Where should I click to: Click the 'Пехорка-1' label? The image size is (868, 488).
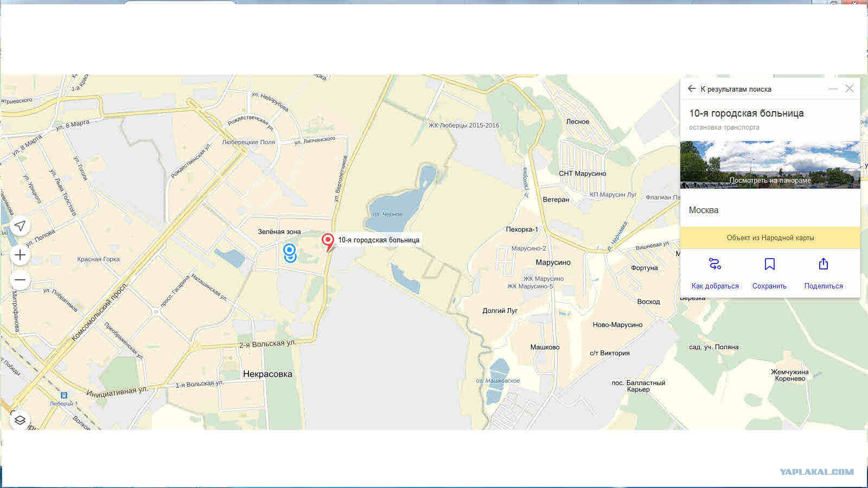(x=522, y=229)
